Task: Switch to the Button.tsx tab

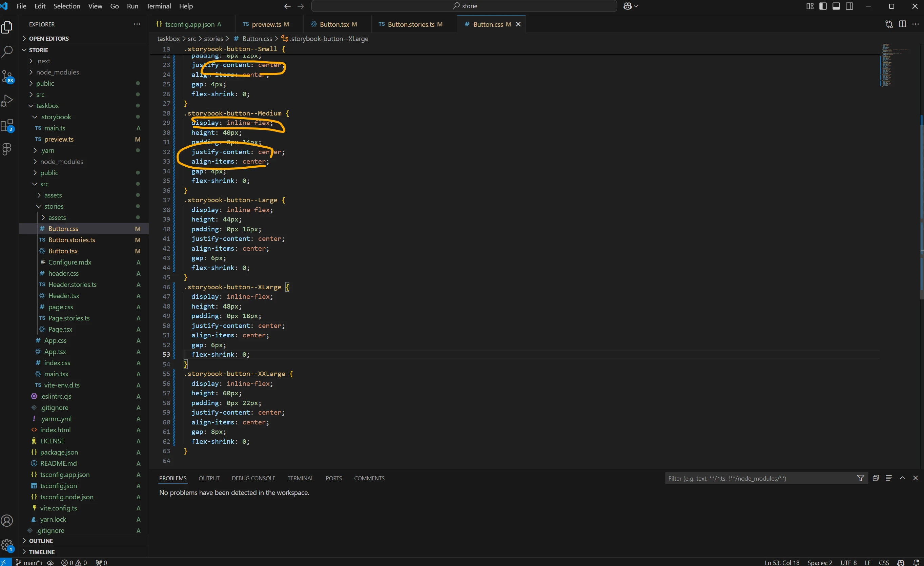Action: pos(338,24)
